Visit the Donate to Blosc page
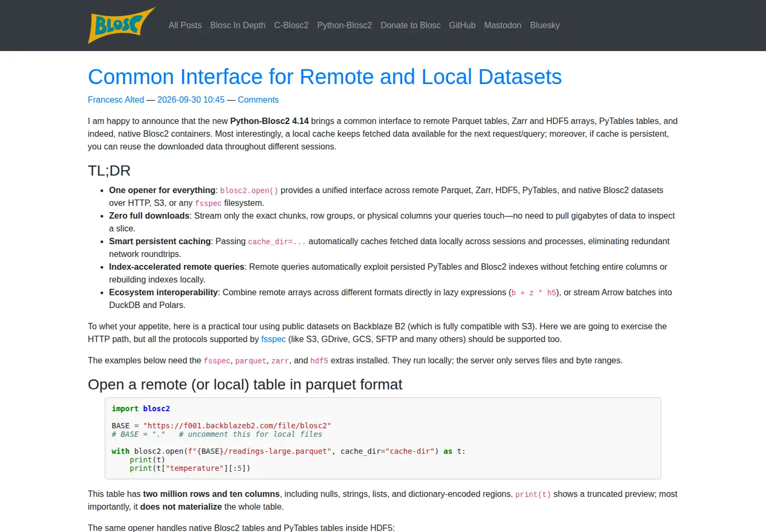This screenshot has width=766, height=532. click(411, 26)
